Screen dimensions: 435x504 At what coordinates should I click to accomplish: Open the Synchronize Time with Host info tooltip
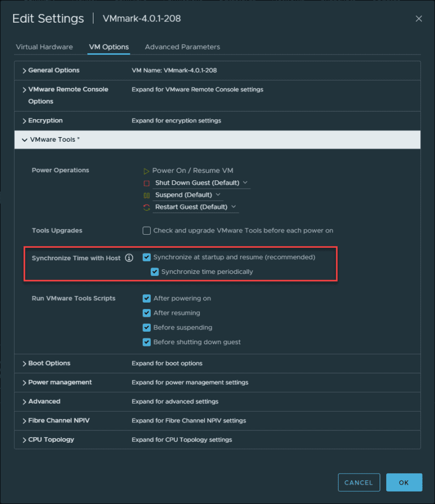(129, 257)
